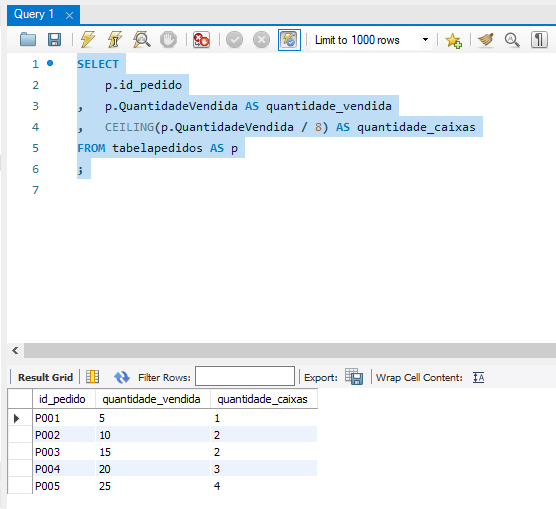Open a SQL script file
This screenshot has width=556, height=509.
28,40
